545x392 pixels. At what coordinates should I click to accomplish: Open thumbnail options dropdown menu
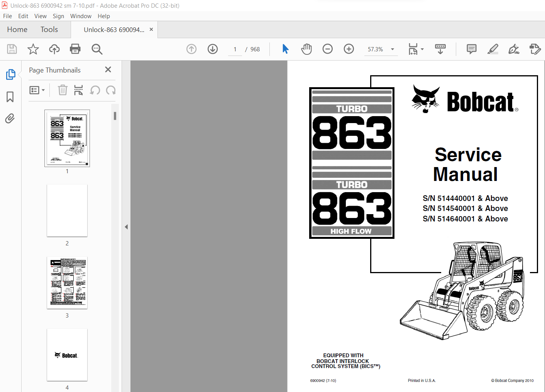(x=37, y=90)
